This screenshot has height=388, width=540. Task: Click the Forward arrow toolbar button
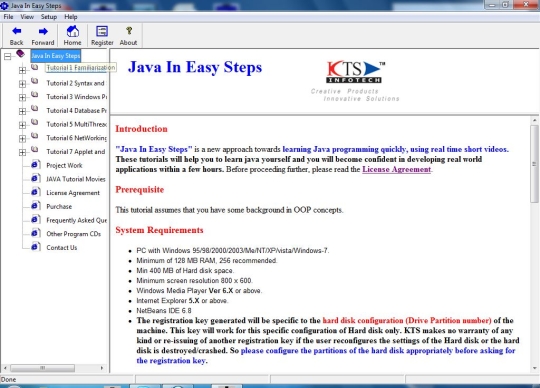[43, 35]
